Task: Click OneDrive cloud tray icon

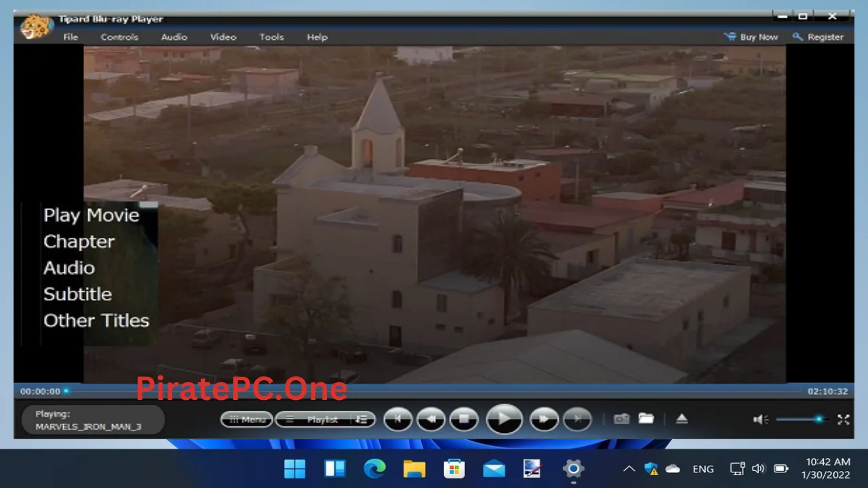Action: pos(673,469)
